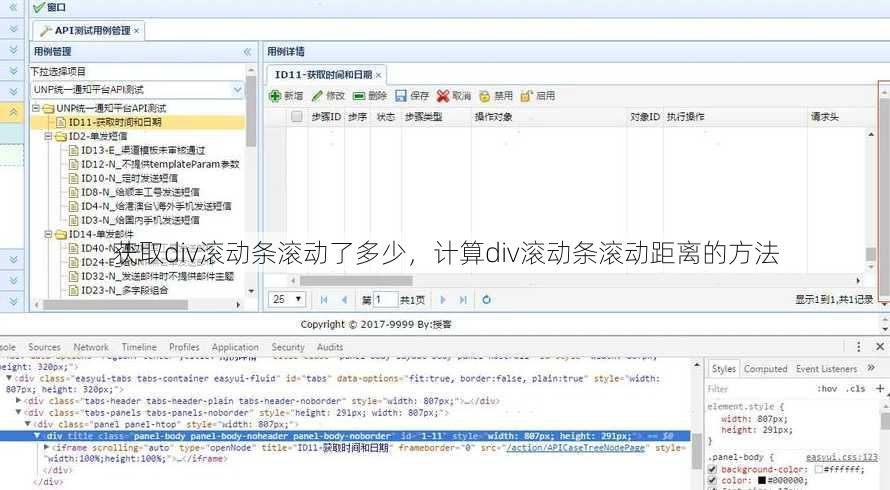Toggle :hov element state button
The height and width of the screenshot is (490, 890).
(827, 389)
